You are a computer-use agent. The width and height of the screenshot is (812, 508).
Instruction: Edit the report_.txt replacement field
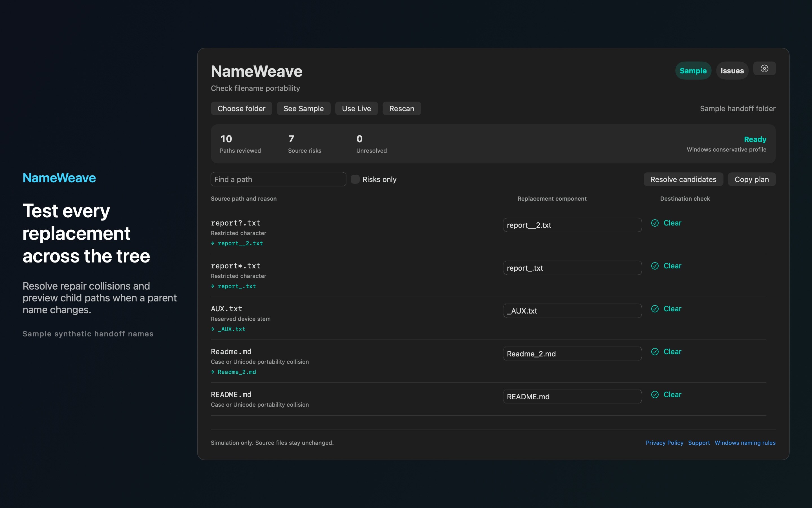[x=572, y=268]
